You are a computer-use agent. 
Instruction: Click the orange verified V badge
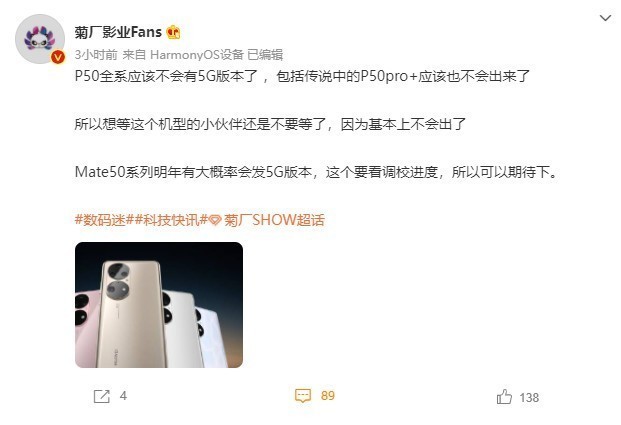click(58, 57)
